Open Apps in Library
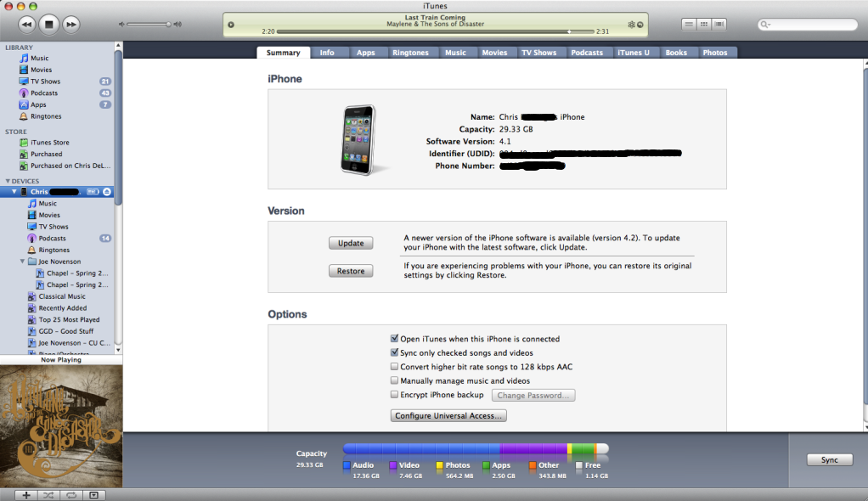 [x=38, y=104]
